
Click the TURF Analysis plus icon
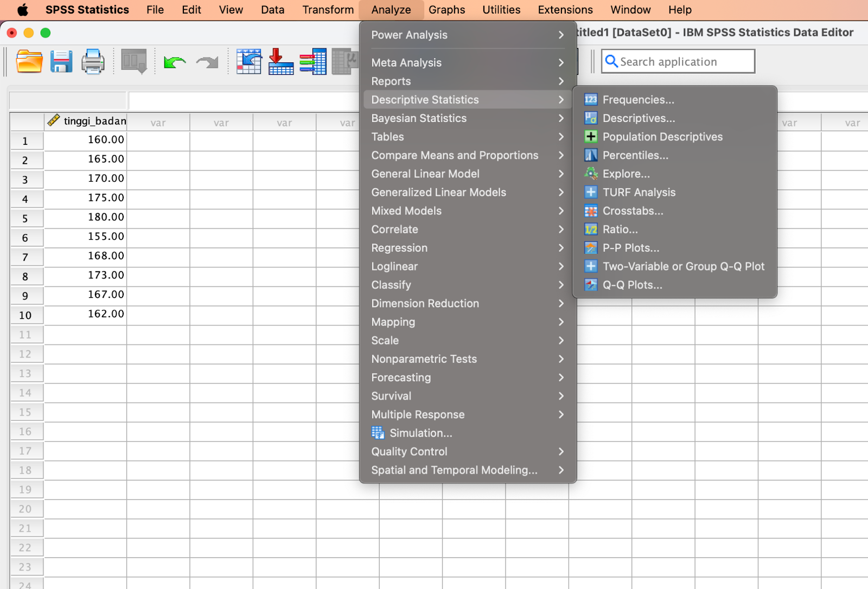click(591, 192)
